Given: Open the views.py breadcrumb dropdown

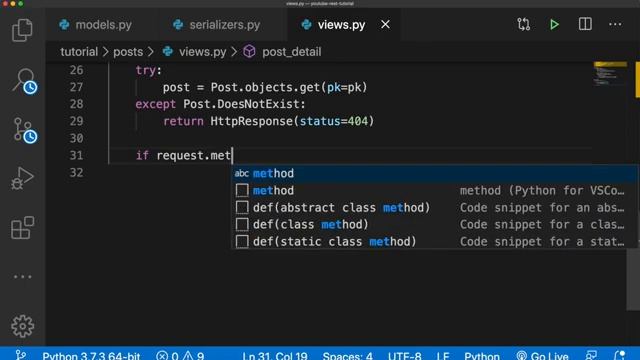Looking at the screenshot, I should click(195, 52).
